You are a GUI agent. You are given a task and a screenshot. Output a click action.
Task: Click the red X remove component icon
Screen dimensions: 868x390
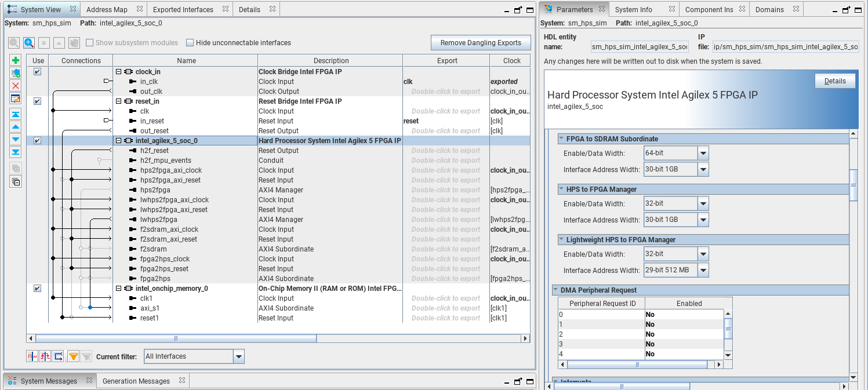[16, 86]
